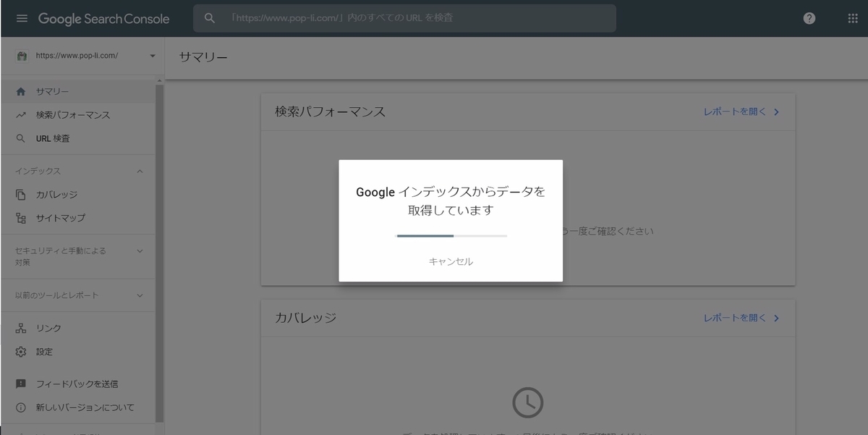Click the Google Search Console logo
Image resolution: width=868 pixels, height=435 pixels.
pos(104,19)
